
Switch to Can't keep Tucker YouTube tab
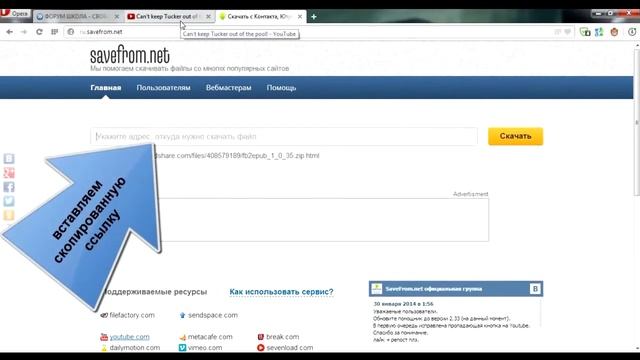pos(169,16)
